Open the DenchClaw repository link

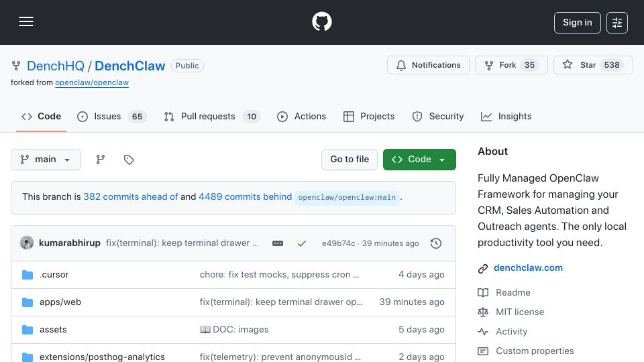(x=129, y=66)
